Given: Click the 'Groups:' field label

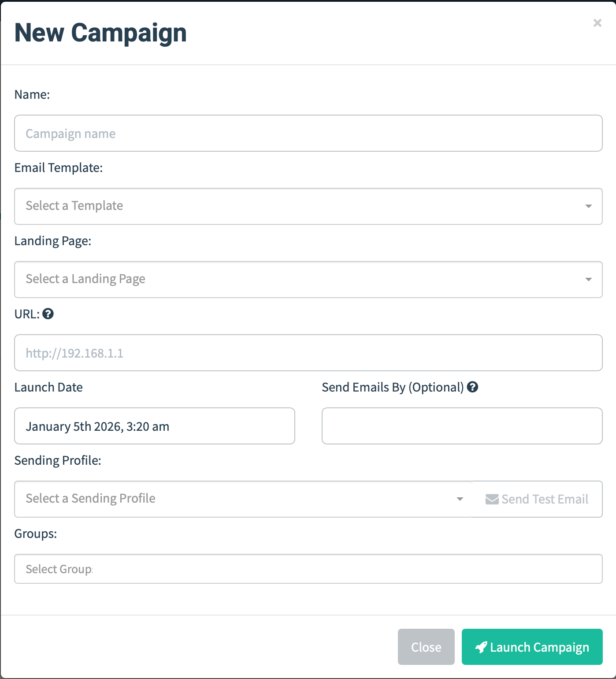Looking at the screenshot, I should [36, 534].
